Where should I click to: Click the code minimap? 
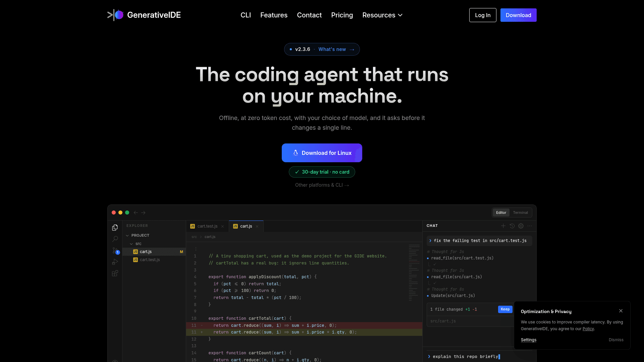click(414, 273)
